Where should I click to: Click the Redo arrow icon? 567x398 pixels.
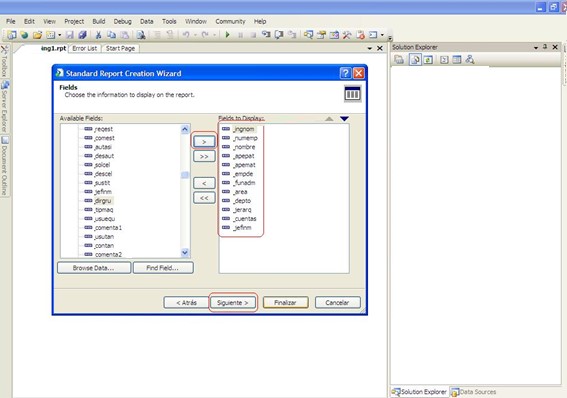click(x=205, y=35)
